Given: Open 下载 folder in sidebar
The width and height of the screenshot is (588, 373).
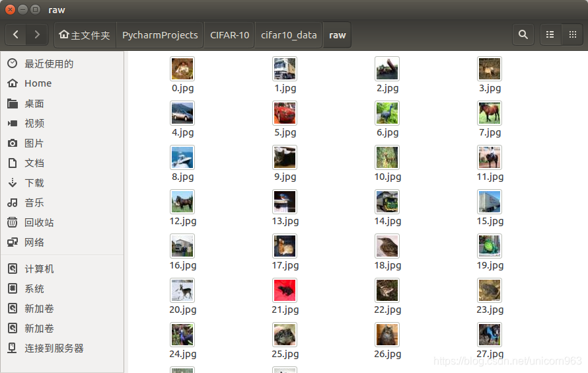Looking at the screenshot, I should (x=62, y=183).
